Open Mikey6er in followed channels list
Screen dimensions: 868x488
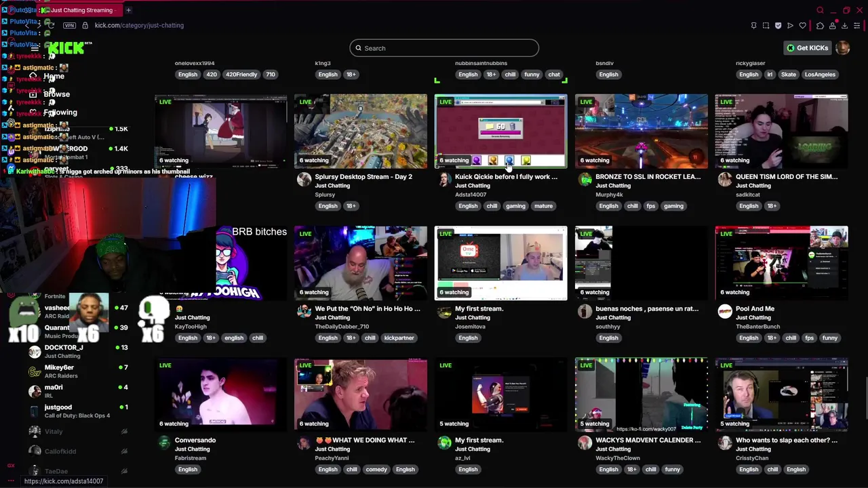tap(77, 371)
